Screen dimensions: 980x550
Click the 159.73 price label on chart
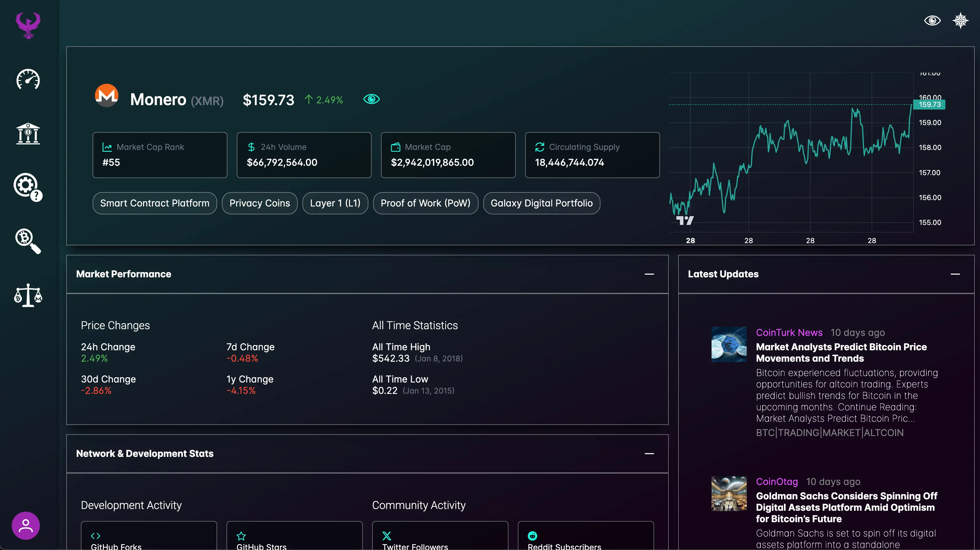tap(929, 105)
